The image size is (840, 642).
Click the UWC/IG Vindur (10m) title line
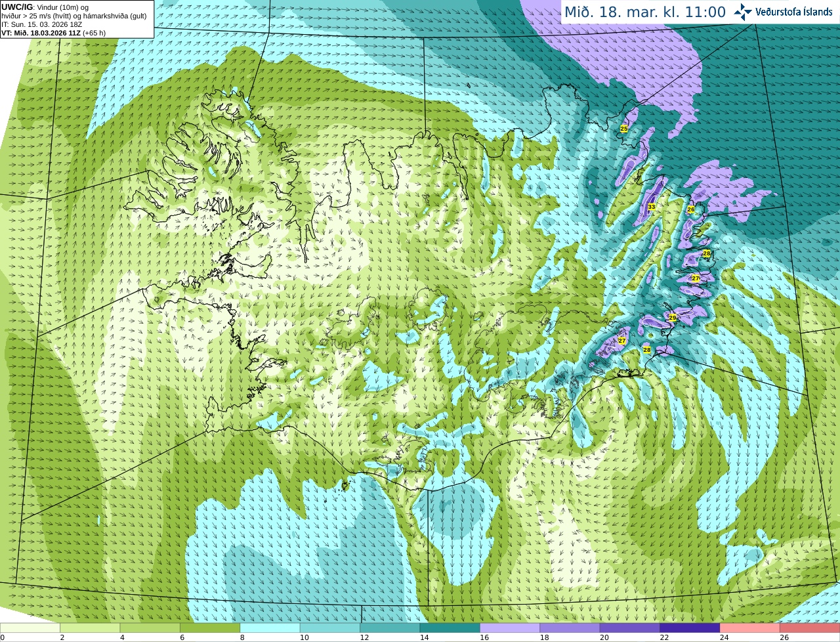[x=45, y=7]
